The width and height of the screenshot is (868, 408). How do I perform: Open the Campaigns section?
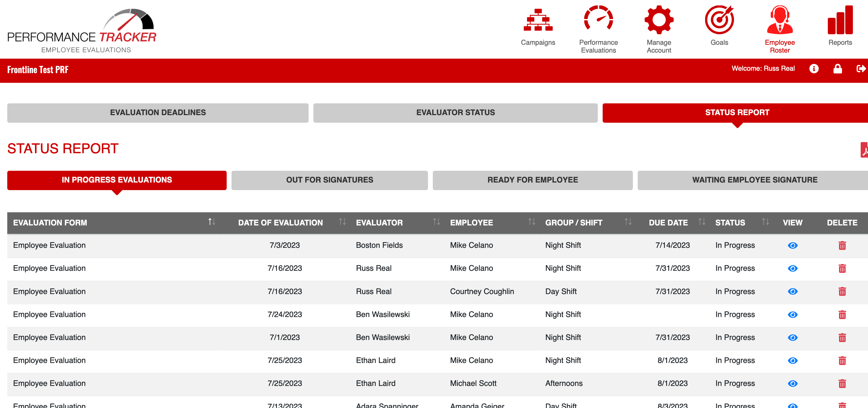tap(538, 27)
